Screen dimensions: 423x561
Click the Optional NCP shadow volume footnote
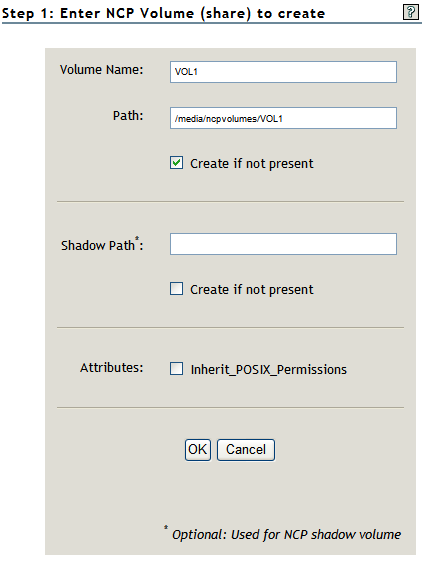pos(286,535)
